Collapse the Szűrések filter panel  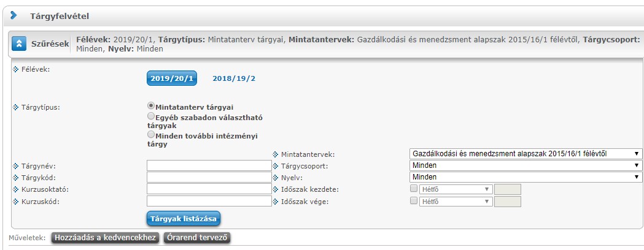click(x=19, y=44)
